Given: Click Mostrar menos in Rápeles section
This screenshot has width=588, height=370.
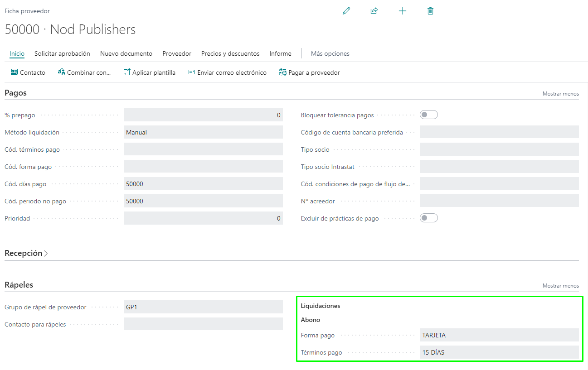Looking at the screenshot, I should point(561,286).
